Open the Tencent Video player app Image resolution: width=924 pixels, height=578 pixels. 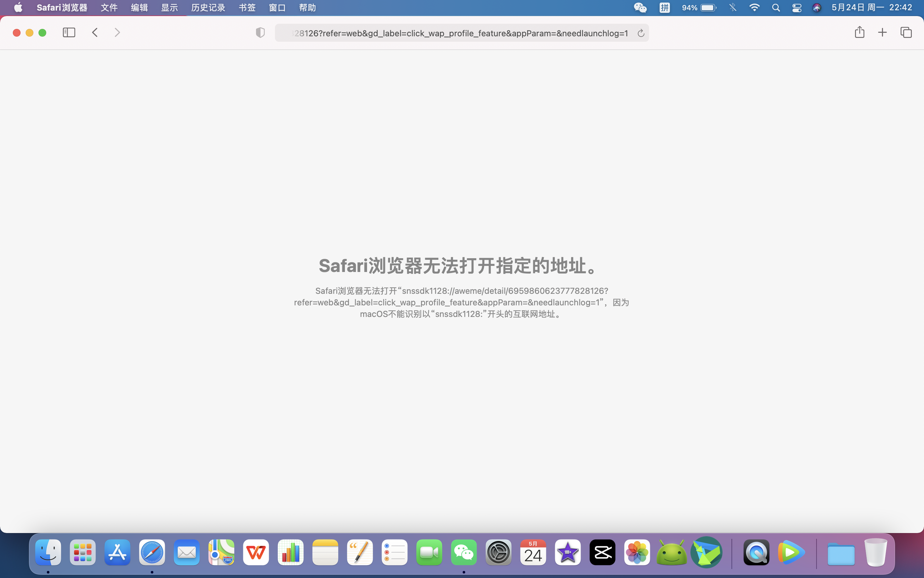791,552
